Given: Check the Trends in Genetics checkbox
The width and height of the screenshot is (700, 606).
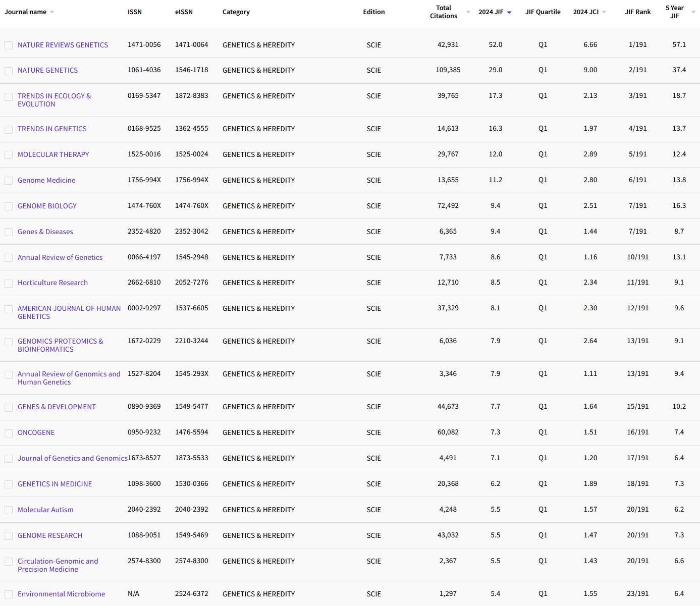Looking at the screenshot, I should [x=9, y=130].
